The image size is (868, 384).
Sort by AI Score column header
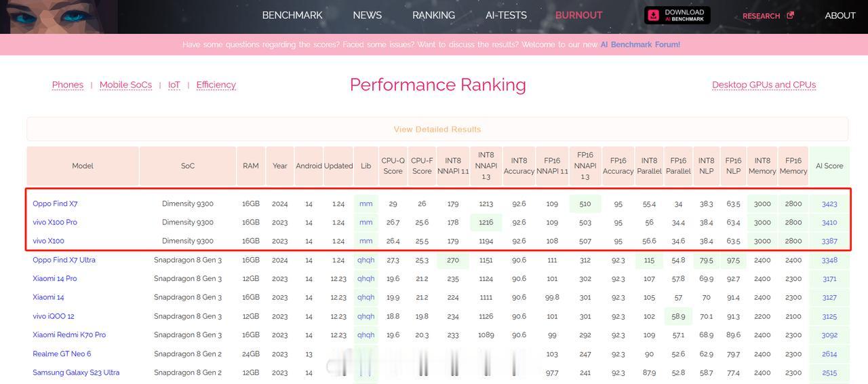coord(829,166)
